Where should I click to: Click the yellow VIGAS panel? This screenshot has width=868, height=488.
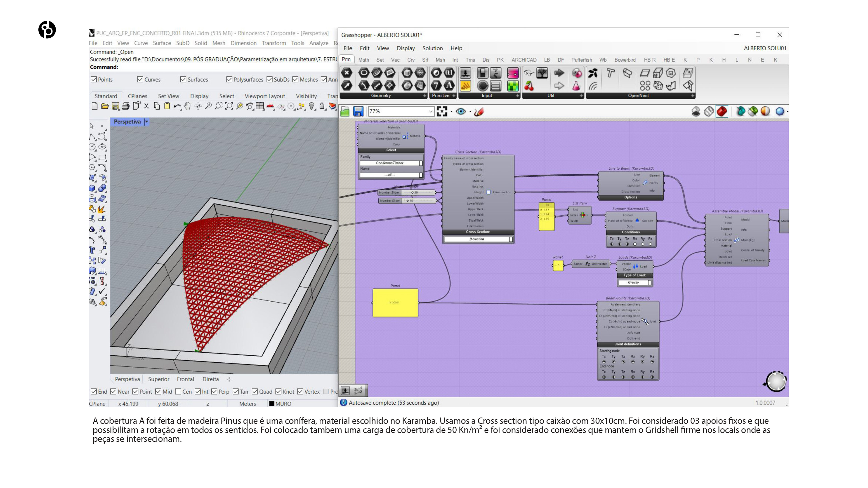pyautogui.click(x=395, y=303)
